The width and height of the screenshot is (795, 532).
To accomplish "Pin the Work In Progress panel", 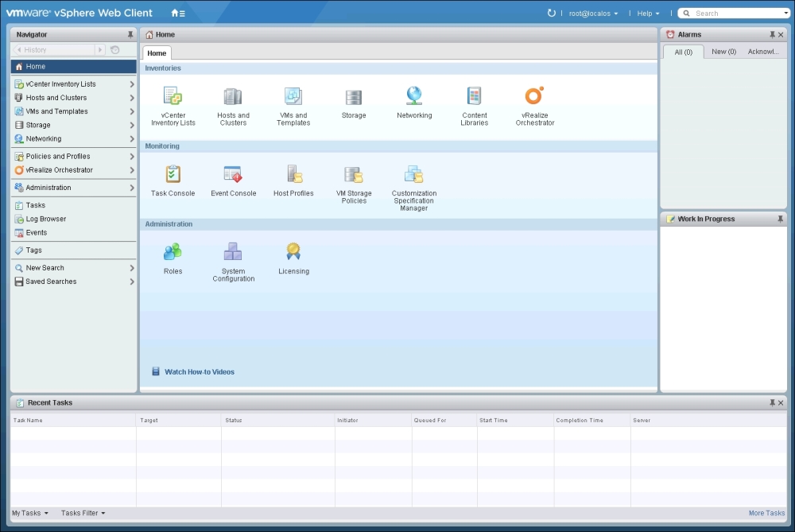I will [x=781, y=219].
